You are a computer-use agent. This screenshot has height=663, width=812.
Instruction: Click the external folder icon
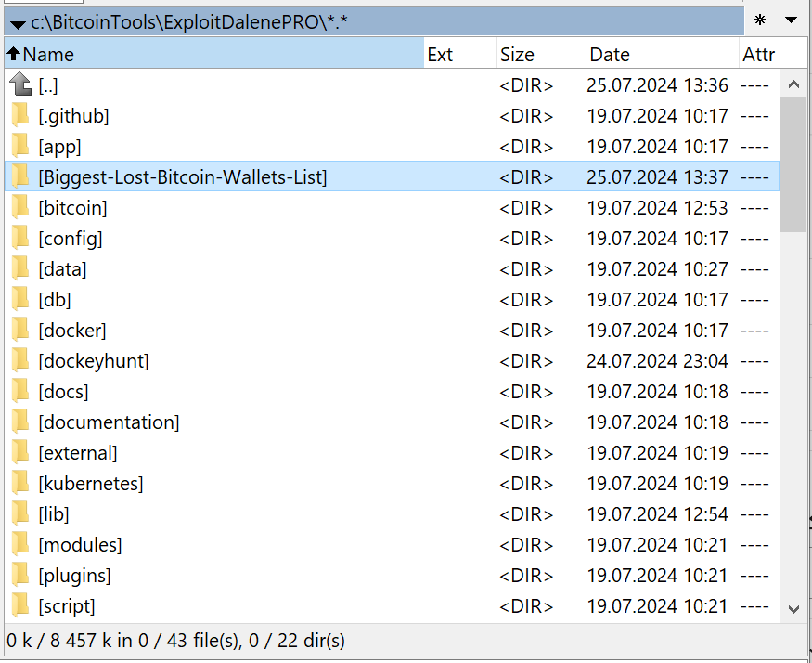click(20, 452)
